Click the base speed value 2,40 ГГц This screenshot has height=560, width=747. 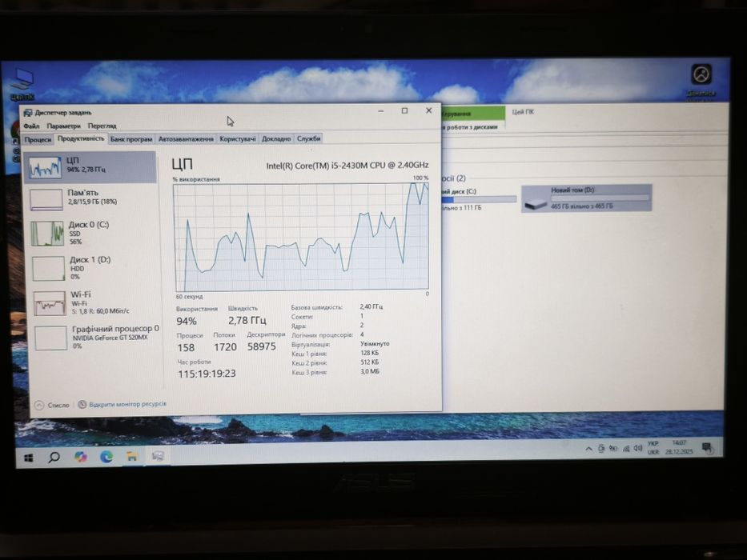point(371,306)
